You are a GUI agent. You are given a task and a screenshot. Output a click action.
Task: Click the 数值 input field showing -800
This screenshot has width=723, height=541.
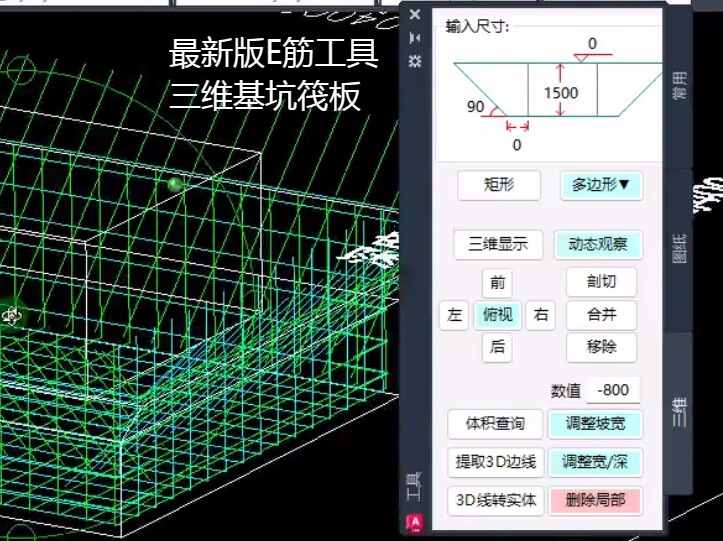pyautogui.click(x=613, y=391)
